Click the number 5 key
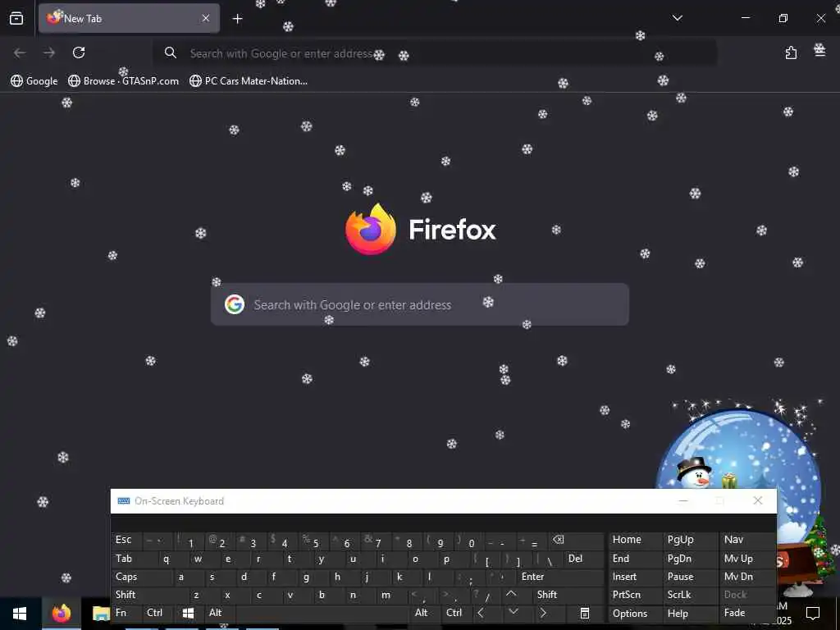 click(314, 540)
